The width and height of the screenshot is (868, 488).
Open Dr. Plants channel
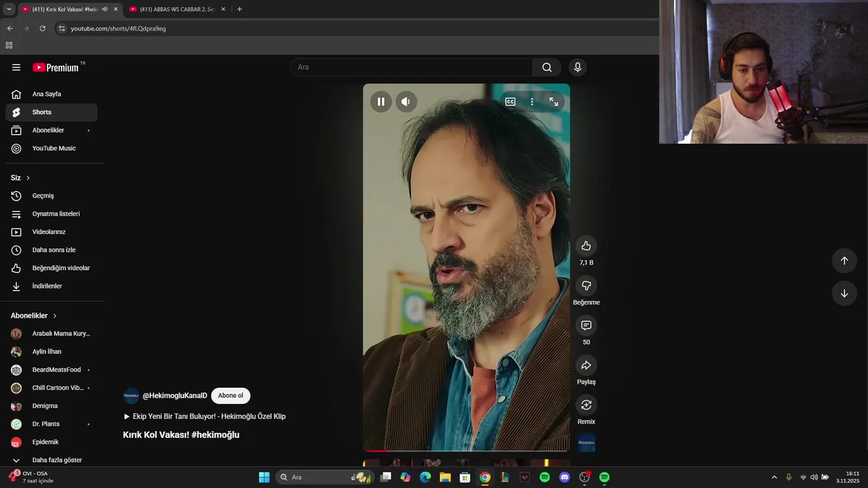(52, 424)
